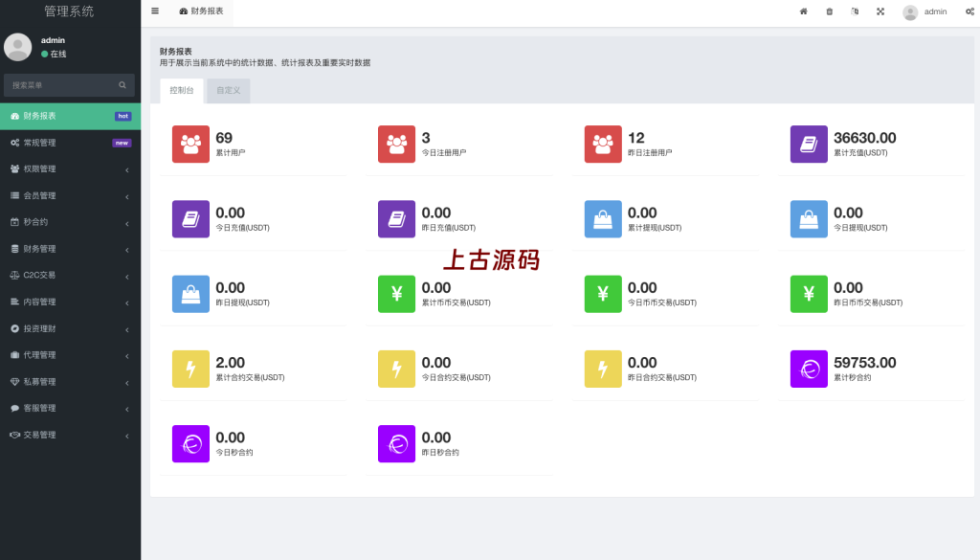Click the search magnifier in the sidebar
The width and height of the screenshot is (980, 560).
point(122,85)
